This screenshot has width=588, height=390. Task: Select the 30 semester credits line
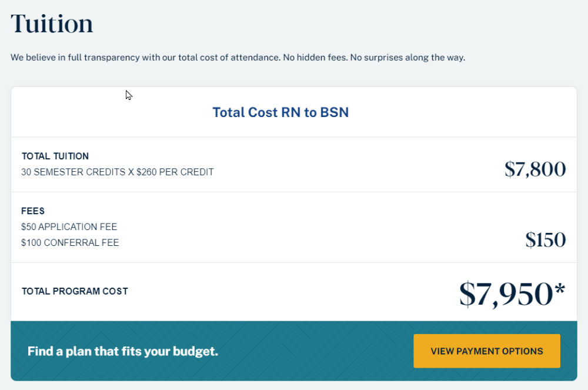click(x=118, y=172)
